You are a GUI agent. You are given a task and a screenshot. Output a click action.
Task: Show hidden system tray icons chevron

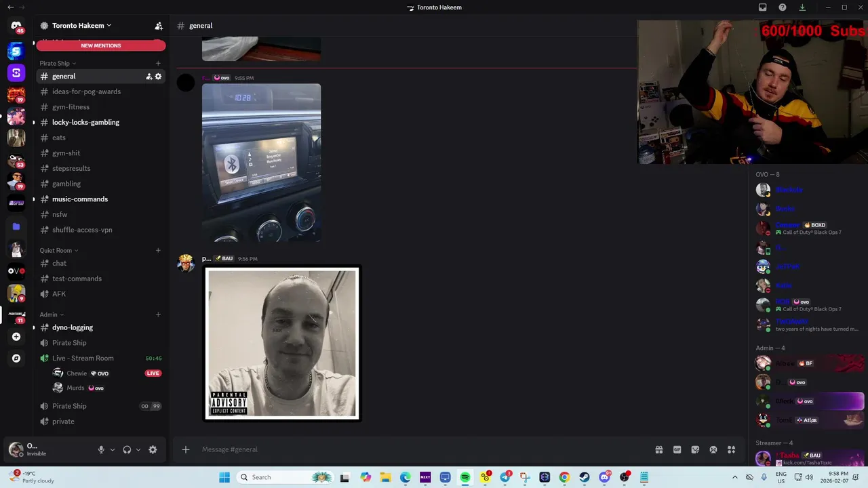point(734,477)
